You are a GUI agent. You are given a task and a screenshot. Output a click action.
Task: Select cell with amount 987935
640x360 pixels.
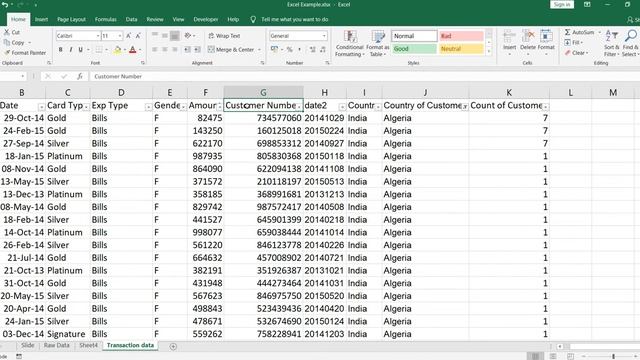(206, 156)
